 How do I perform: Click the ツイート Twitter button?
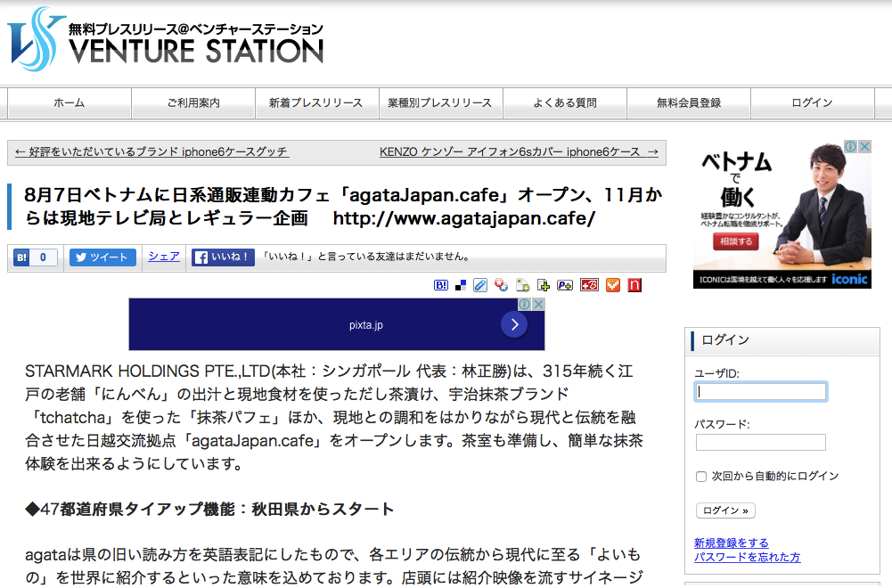coord(102,257)
